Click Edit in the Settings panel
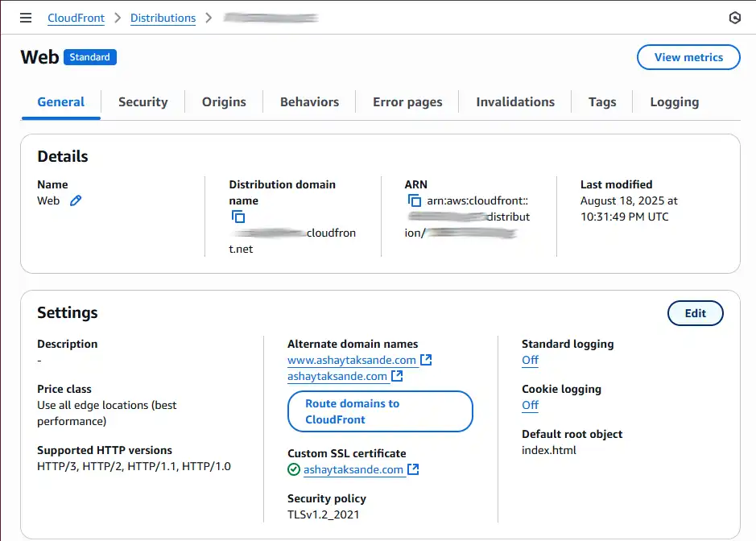Screen dimensions: 756x541 tap(696, 313)
